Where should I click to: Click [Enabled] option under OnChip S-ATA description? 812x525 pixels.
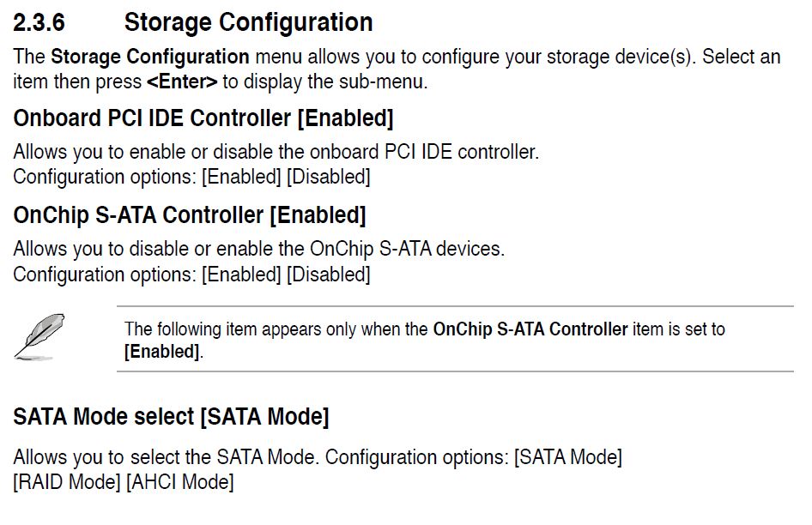[x=241, y=275]
